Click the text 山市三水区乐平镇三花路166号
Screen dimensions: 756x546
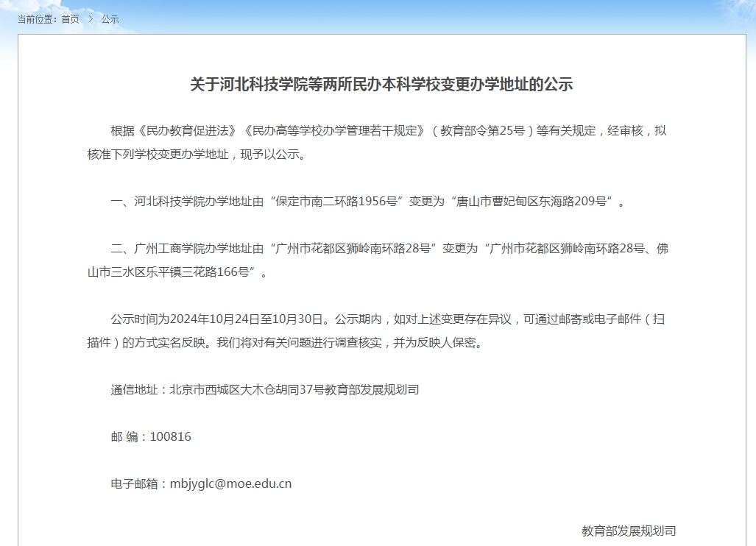point(169,272)
